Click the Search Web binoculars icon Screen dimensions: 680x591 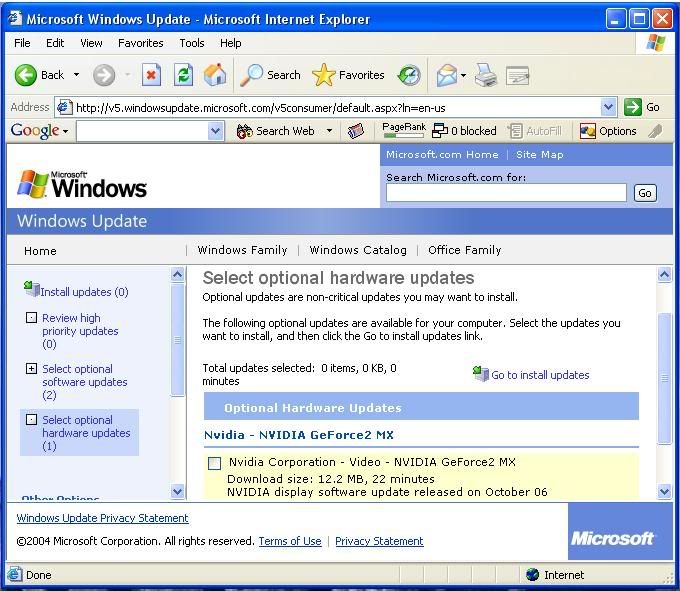click(245, 131)
